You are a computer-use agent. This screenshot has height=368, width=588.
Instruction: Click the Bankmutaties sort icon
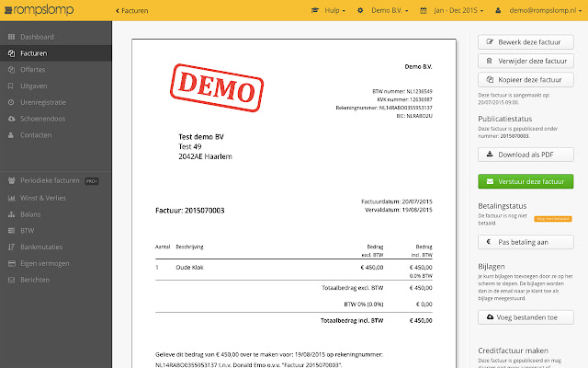[x=12, y=247]
